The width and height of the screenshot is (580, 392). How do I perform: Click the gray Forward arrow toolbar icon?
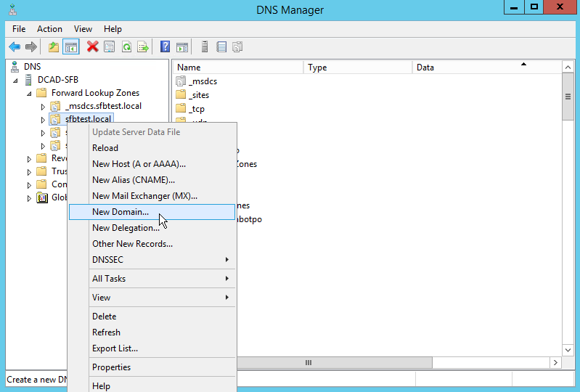point(31,47)
